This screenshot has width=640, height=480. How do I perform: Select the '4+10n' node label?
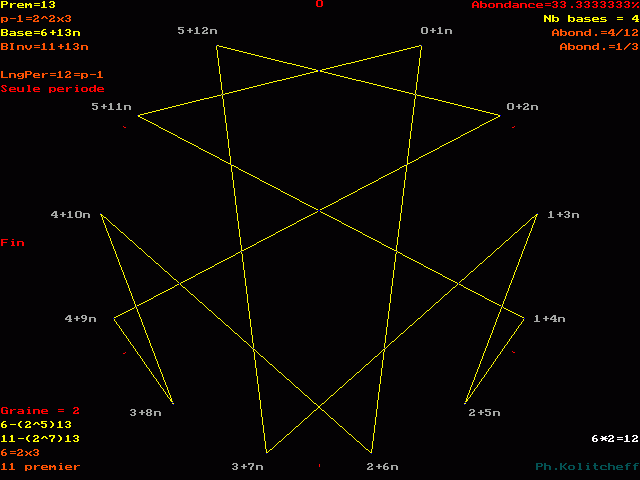(71, 215)
